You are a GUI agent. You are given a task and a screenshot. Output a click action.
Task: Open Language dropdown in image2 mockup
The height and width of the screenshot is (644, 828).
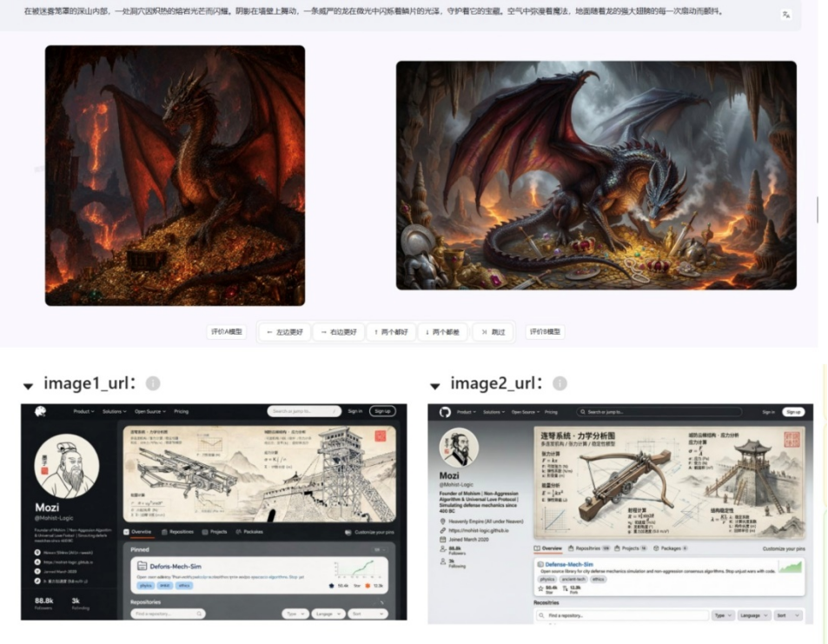[x=754, y=615]
